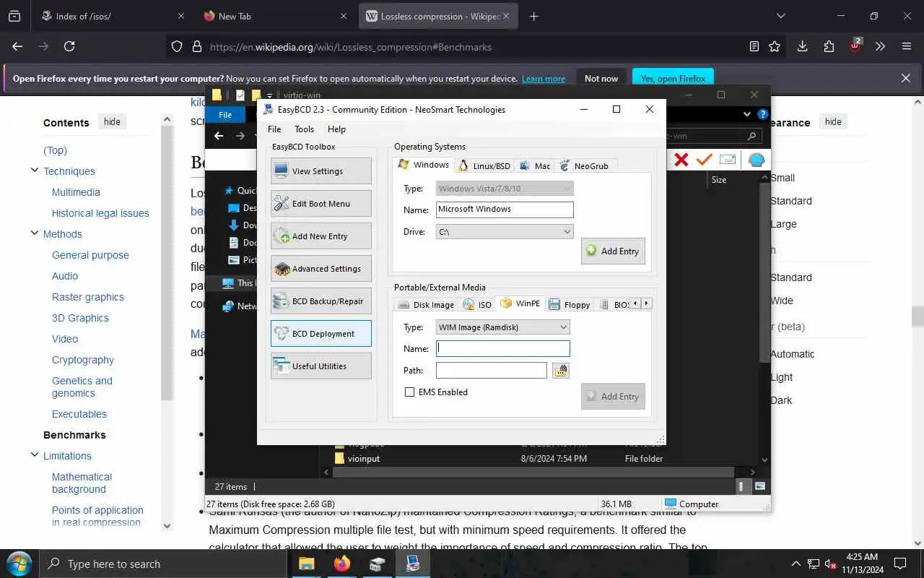Click the Windows Start button
The image size is (924, 578).
pyautogui.click(x=19, y=564)
